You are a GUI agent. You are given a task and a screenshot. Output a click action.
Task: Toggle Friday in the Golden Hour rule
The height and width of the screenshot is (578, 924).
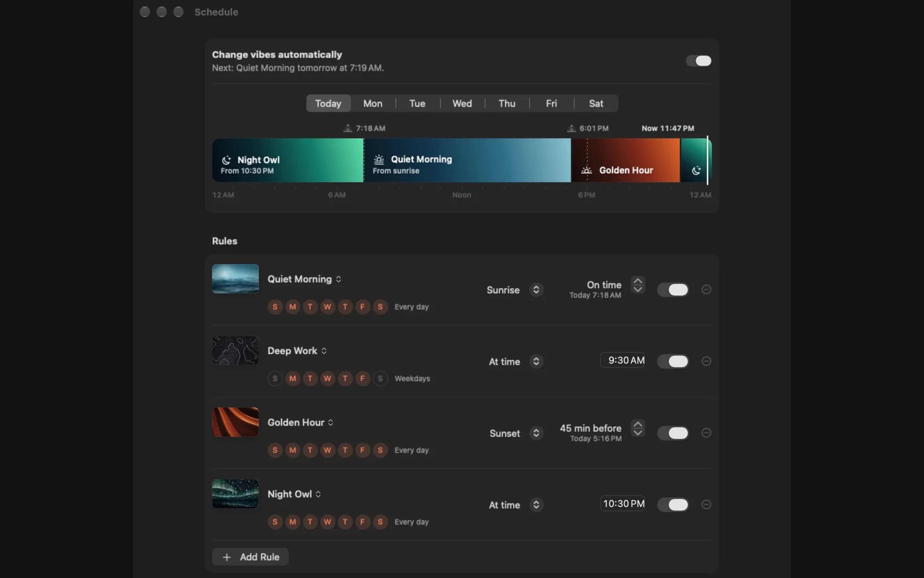tap(363, 450)
